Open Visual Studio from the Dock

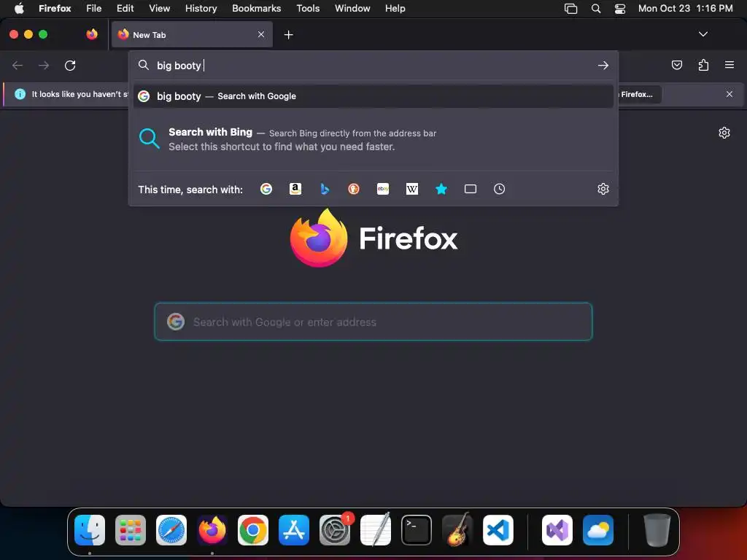(557, 530)
